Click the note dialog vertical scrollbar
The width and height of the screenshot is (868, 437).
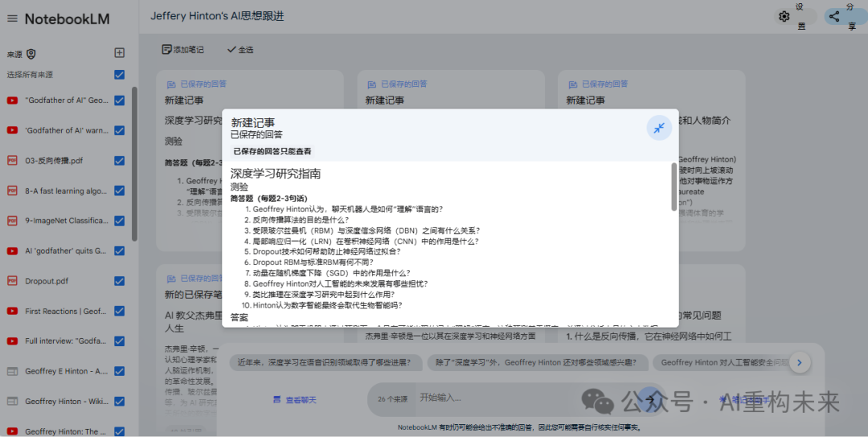pyautogui.click(x=674, y=187)
